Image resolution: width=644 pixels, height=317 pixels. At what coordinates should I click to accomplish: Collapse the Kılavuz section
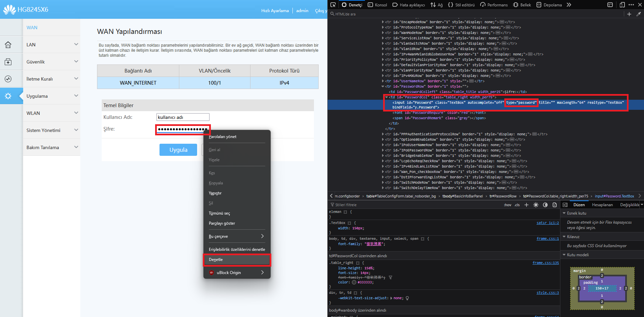tap(564, 237)
